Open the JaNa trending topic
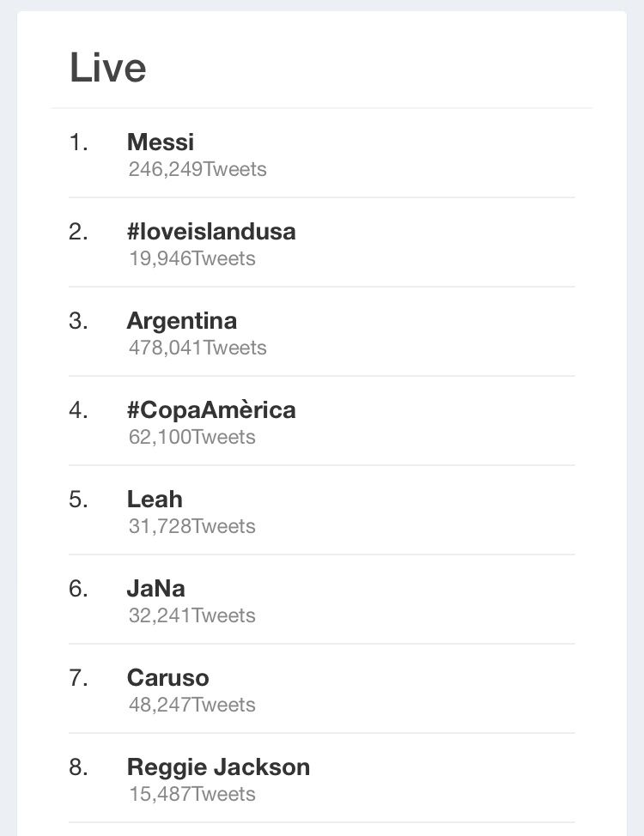 156,589
